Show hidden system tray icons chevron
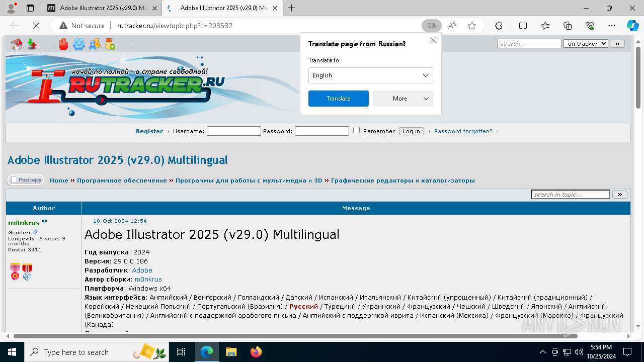The height and width of the screenshot is (362, 644). [542, 352]
